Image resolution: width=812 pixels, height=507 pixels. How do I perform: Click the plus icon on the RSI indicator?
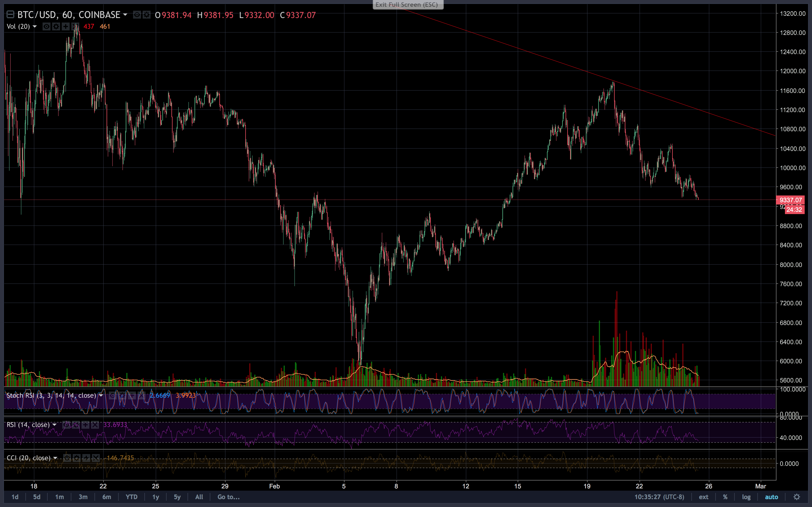(x=85, y=425)
